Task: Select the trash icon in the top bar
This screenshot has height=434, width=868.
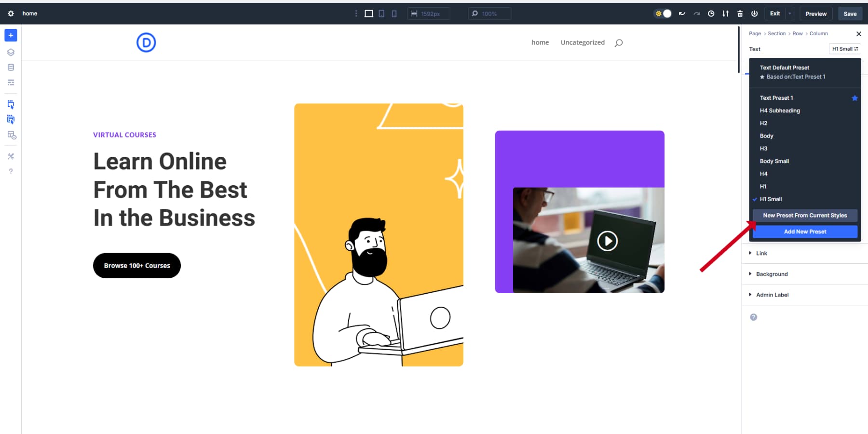Action: 740,14
